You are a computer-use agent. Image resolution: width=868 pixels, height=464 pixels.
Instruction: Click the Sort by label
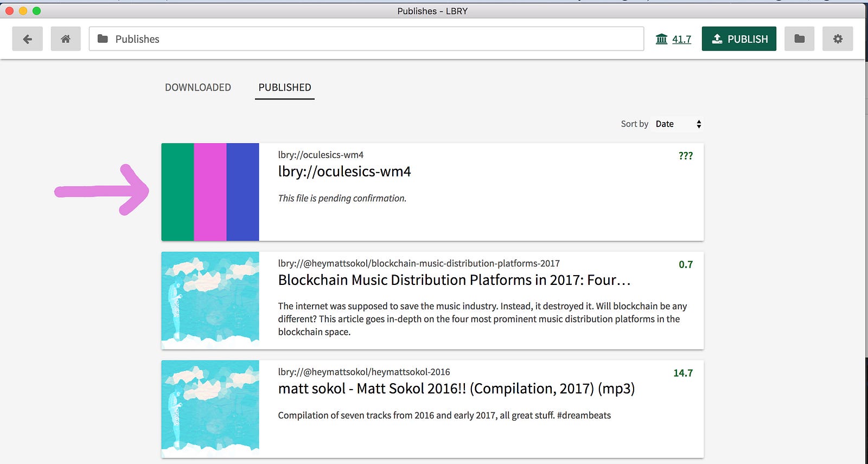[x=634, y=124]
